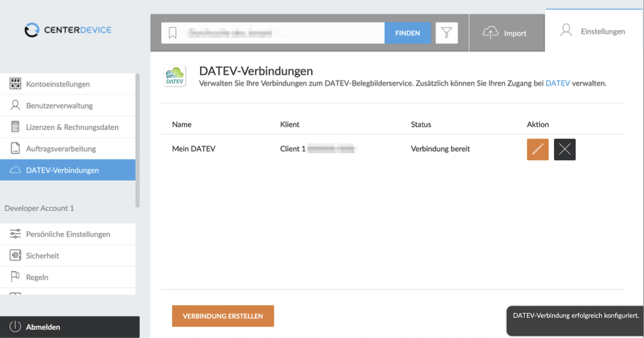Click the Status column header
This screenshot has height=338, width=644.
tap(421, 124)
